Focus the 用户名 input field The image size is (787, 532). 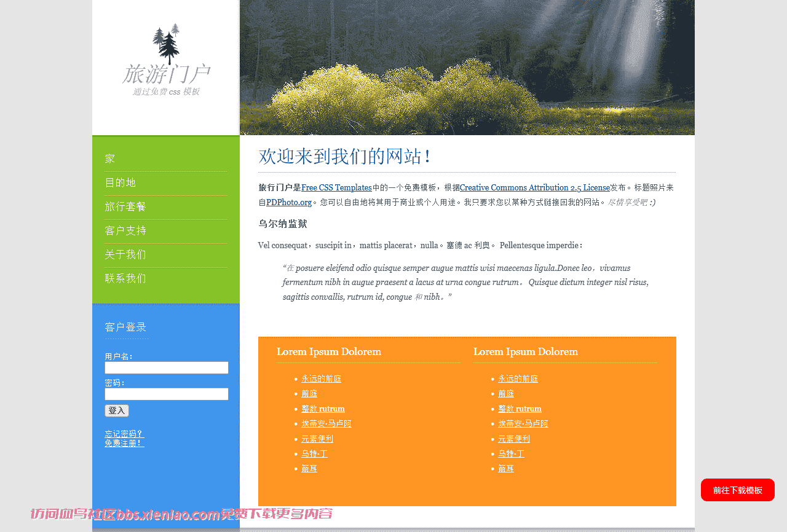(x=167, y=367)
